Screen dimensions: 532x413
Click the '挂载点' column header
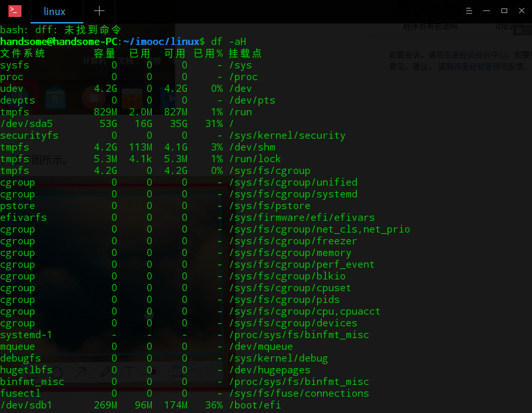(245, 53)
